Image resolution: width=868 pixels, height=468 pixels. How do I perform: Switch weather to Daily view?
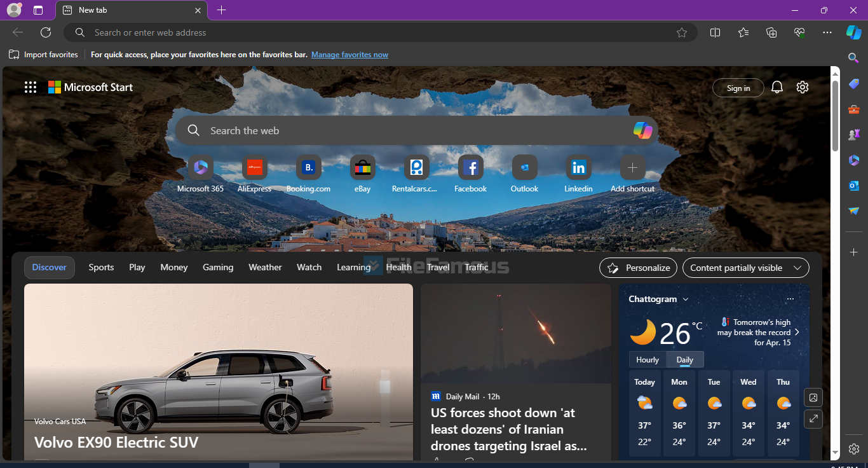pos(685,360)
